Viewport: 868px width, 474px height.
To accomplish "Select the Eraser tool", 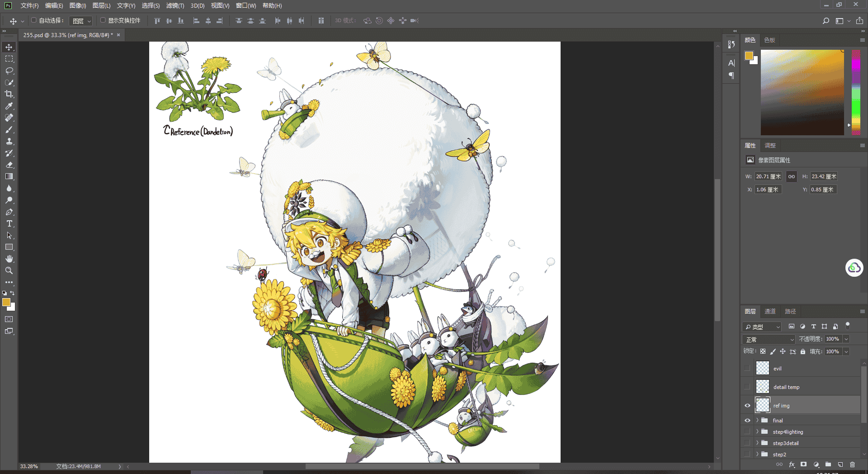I will pos(9,165).
